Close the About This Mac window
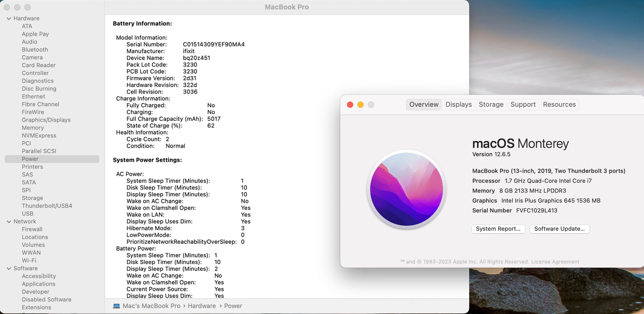Viewport: 644px width, 314px height. (350, 105)
